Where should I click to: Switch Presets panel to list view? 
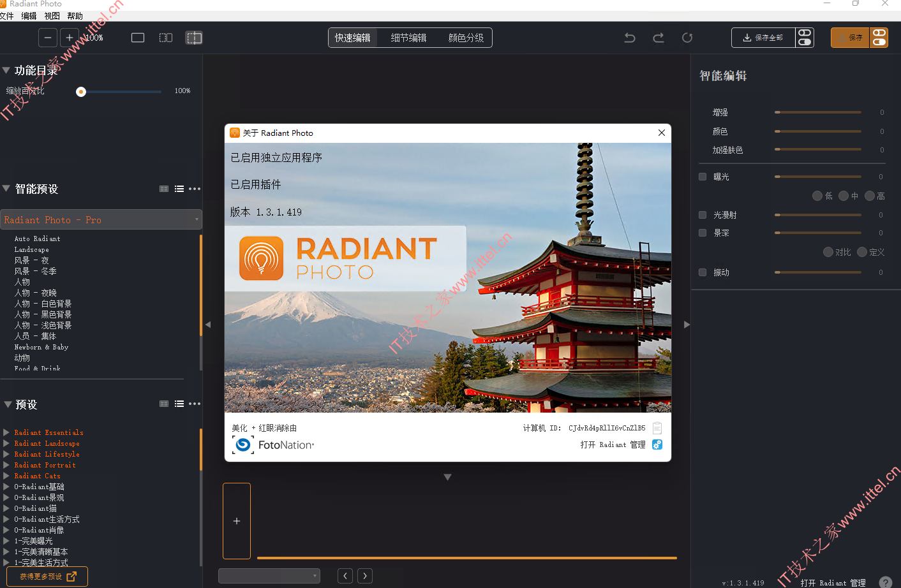click(179, 404)
